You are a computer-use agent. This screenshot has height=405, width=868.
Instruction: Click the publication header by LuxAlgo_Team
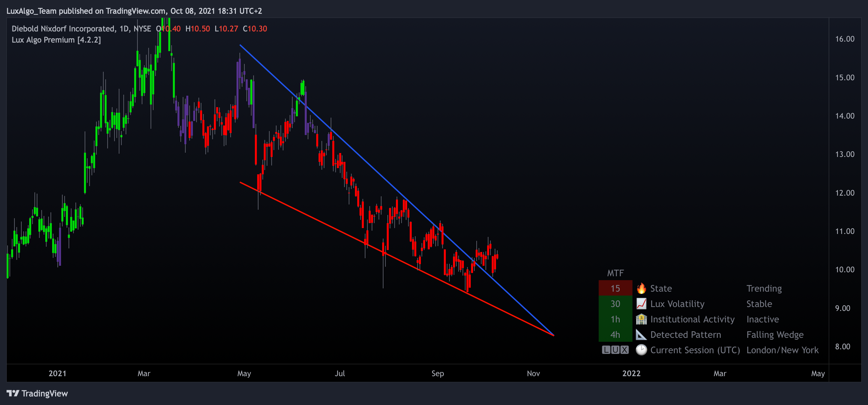[x=134, y=11]
